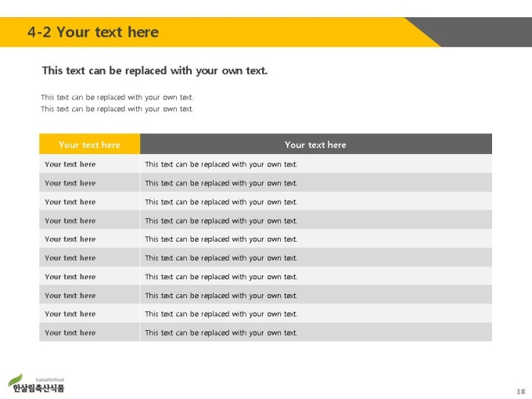Select the small hansalimfood label above logo
532x399 pixels.
pos(49,379)
